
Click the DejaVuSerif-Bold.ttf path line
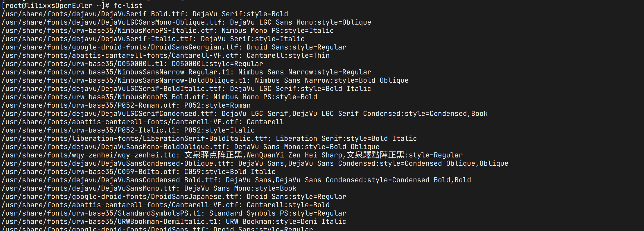pyautogui.click(x=145, y=14)
